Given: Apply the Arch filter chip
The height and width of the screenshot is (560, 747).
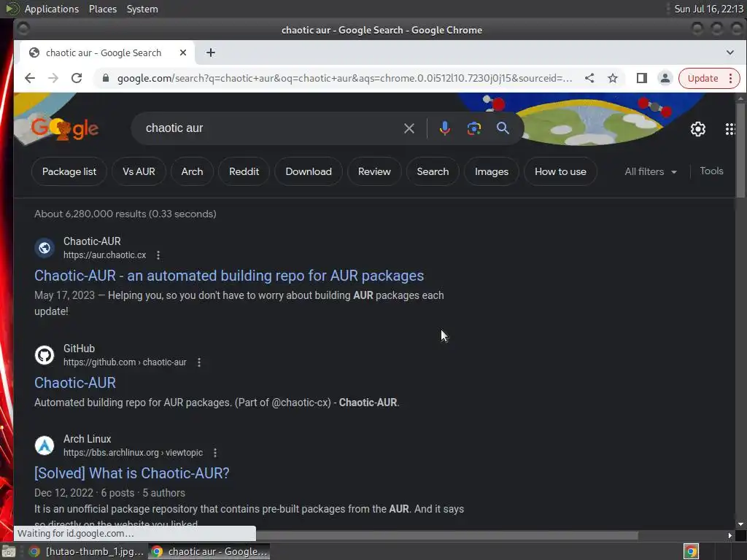Looking at the screenshot, I should pyautogui.click(x=192, y=171).
